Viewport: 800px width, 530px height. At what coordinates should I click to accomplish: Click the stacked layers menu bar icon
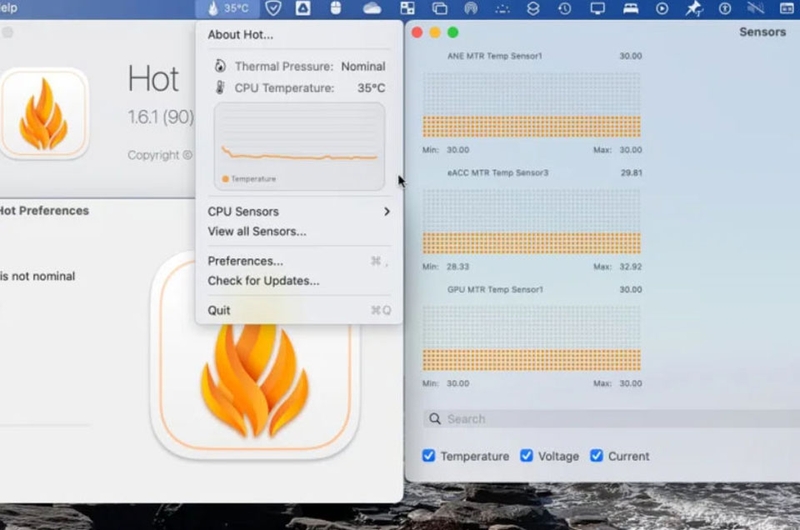coord(533,8)
